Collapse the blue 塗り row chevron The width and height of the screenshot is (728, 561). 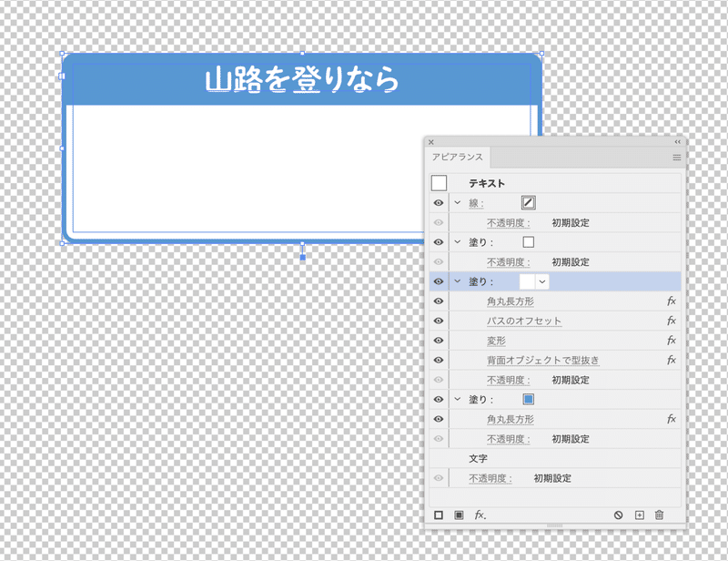click(458, 399)
